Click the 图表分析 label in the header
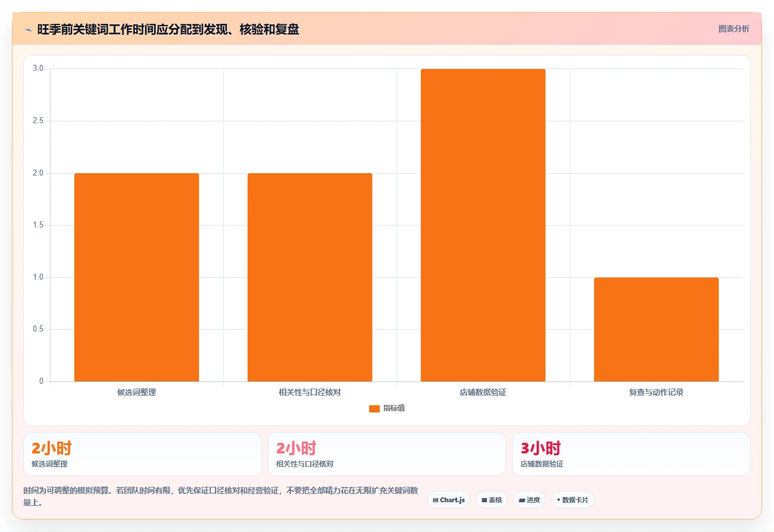 (734, 29)
